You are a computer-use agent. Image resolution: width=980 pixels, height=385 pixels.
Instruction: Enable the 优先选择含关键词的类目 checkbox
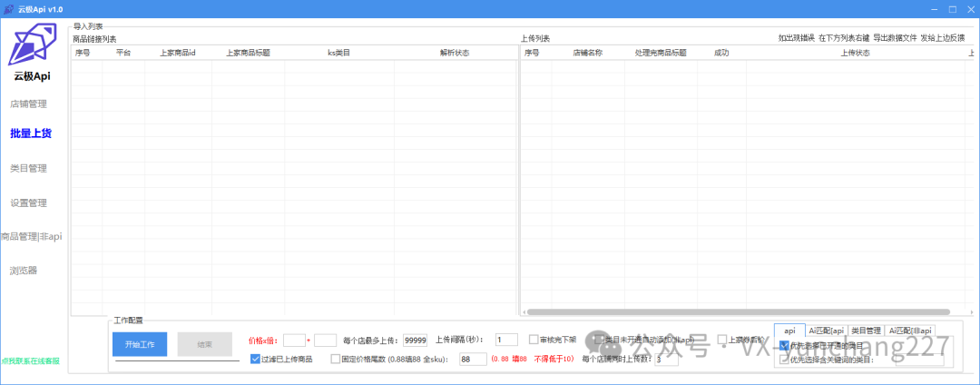click(784, 360)
